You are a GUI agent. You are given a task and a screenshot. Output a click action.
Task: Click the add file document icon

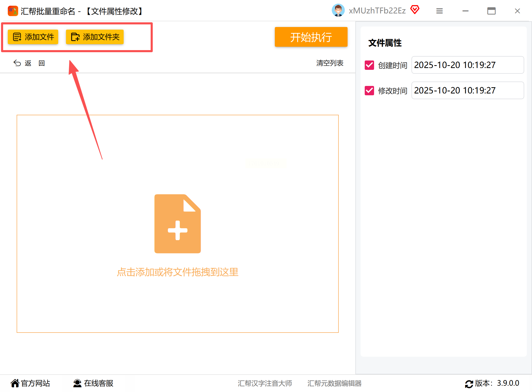point(17,37)
